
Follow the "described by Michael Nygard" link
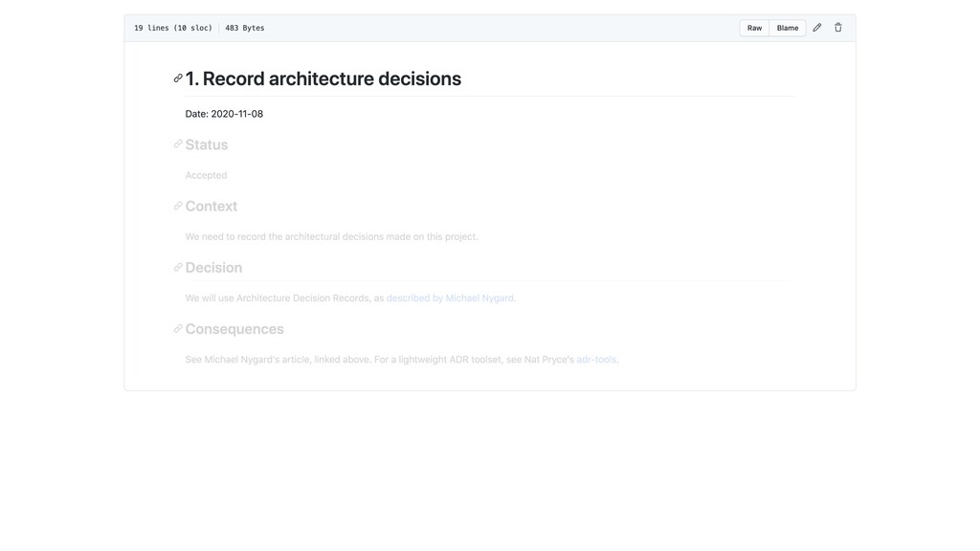pyautogui.click(x=450, y=298)
